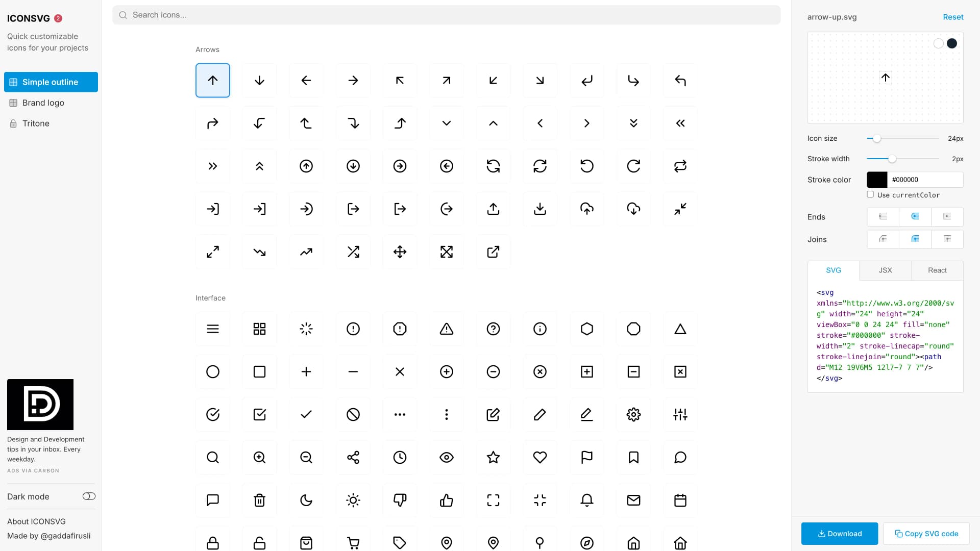
Task: Switch to the JSX tab
Action: pyautogui.click(x=885, y=270)
